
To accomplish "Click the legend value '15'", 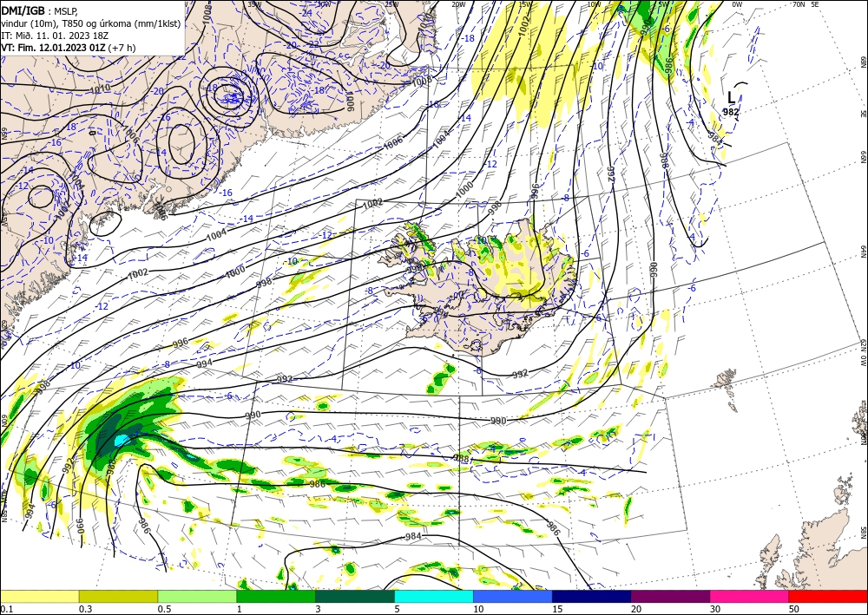I will click(x=557, y=609).
